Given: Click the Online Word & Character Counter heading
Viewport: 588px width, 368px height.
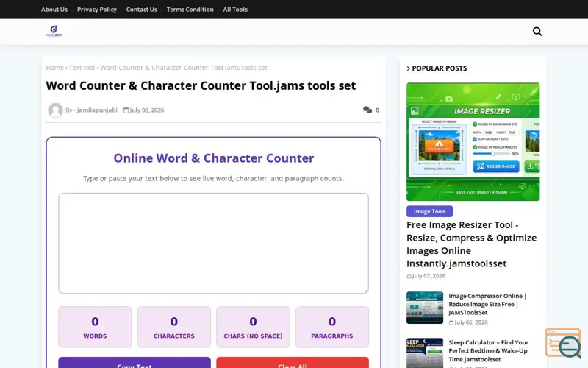Looking at the screenshot, I should pyautogui.click(x=214, y=158).
